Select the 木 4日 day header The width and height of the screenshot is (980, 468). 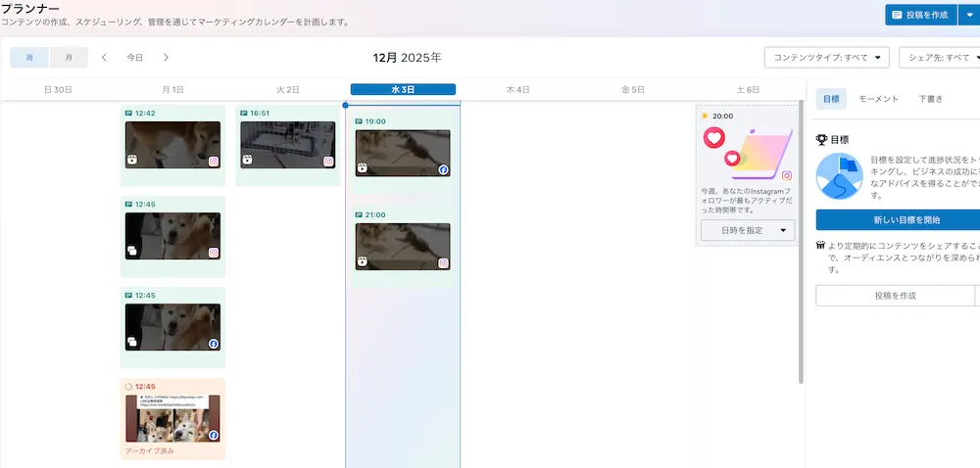tap(518, 89)
